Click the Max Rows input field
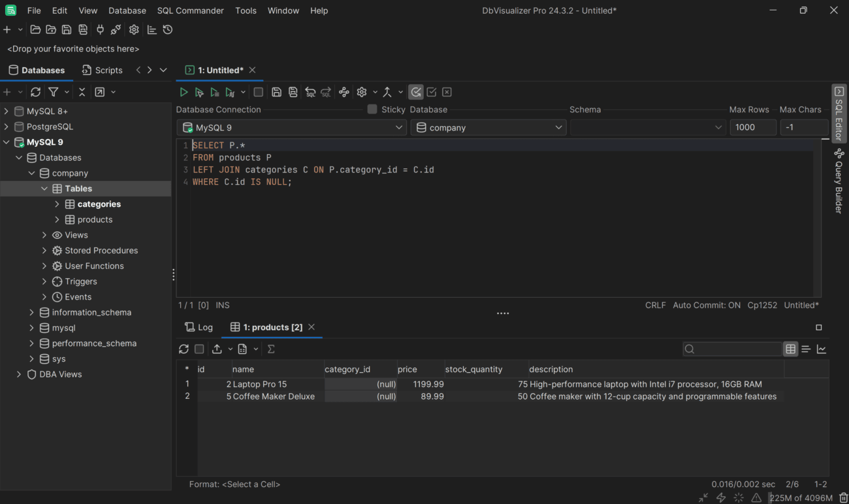The width and height of the screenshot is (849, 504). tap(753, 127)
